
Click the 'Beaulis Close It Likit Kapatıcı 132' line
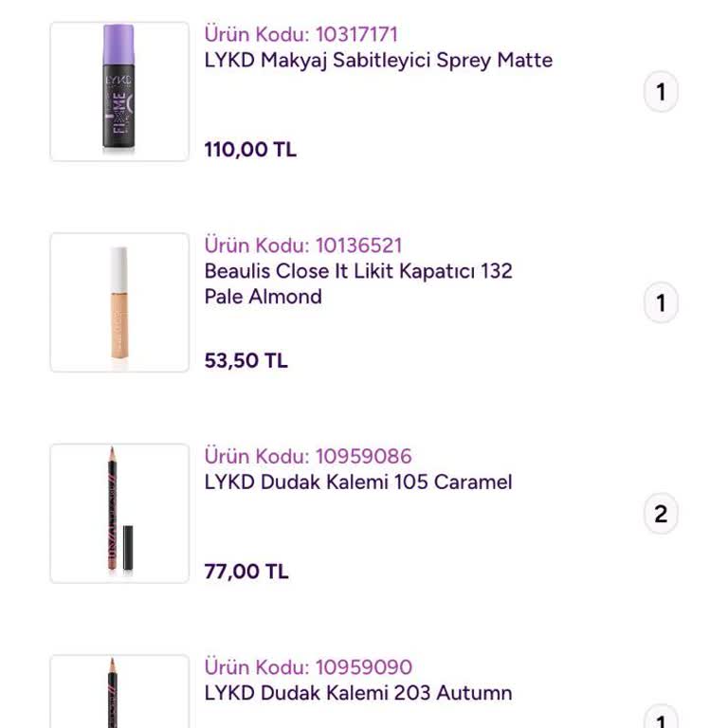[358, 271]
